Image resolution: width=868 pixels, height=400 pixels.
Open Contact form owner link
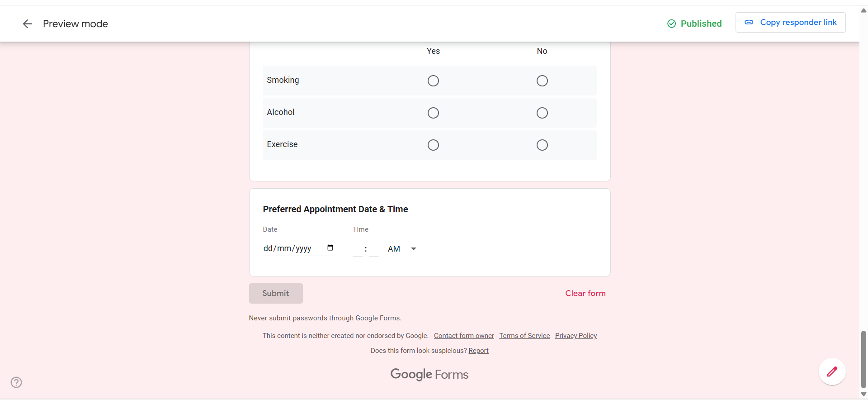[x=464, y=336]
